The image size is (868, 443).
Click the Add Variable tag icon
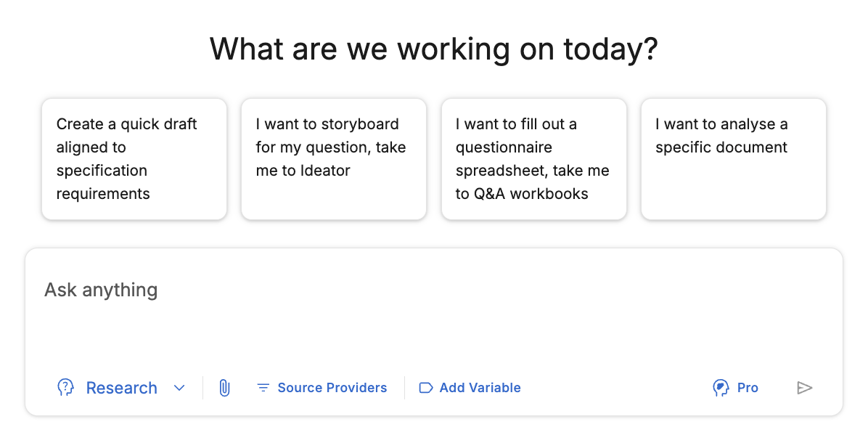pos(426,388)
